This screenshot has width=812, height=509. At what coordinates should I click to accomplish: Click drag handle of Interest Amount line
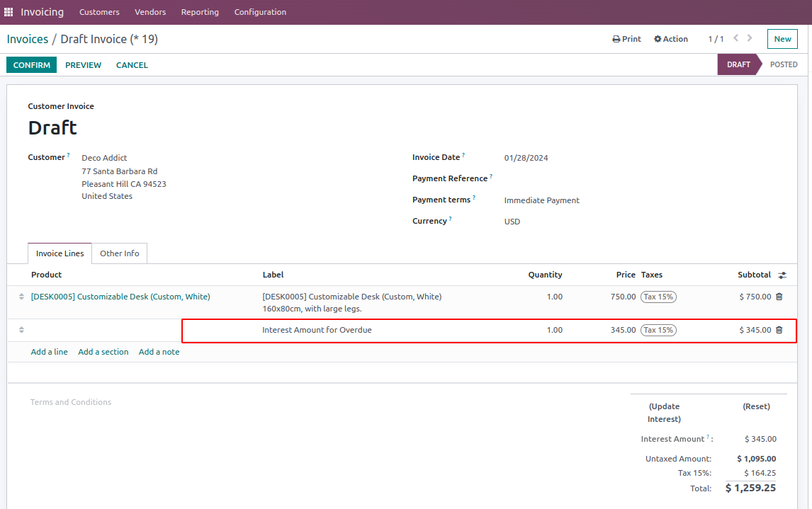[21, 330]
